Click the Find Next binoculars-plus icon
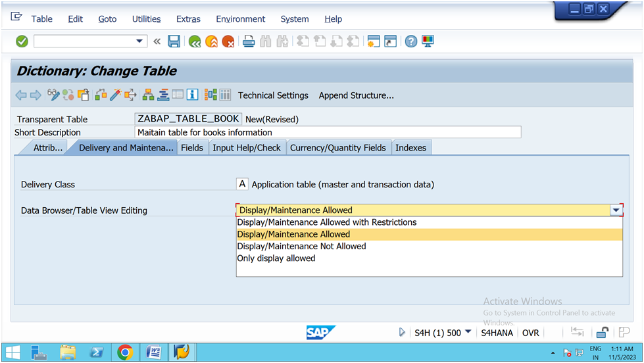 click(x=282, y=41)
